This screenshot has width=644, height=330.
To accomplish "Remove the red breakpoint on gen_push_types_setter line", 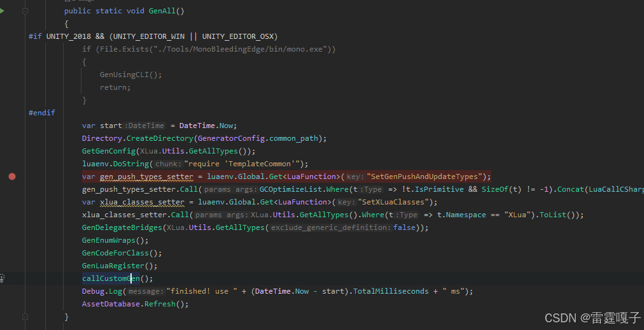I will coord(12,176).
